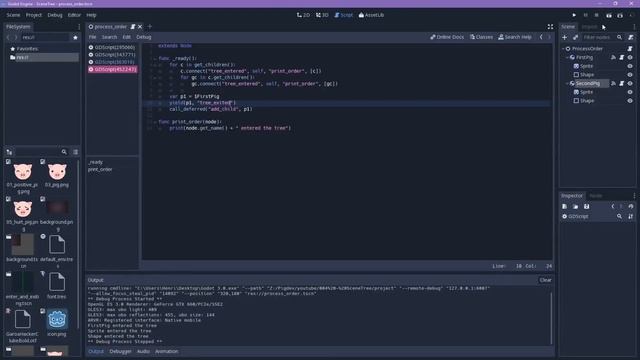Open script attached to ProcessOrder node
Screen dimensions: 640x360
point(630,49)
